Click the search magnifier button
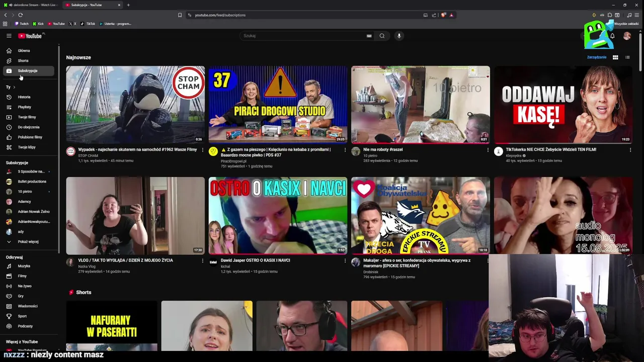This screenshot has width=644, height=362. pyautogui.click(x=382, y=36)
